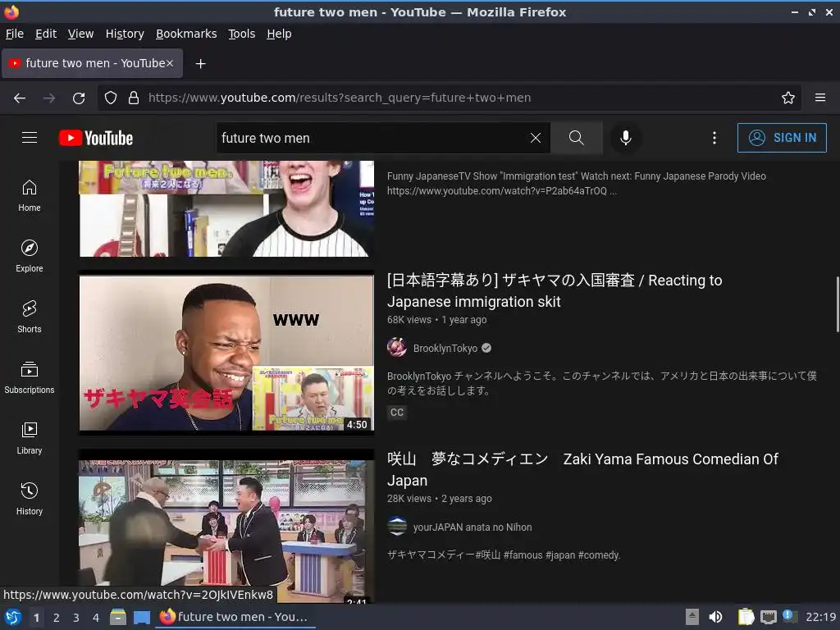
Task: Open the Help menu
Action: (x=279, y=34)
